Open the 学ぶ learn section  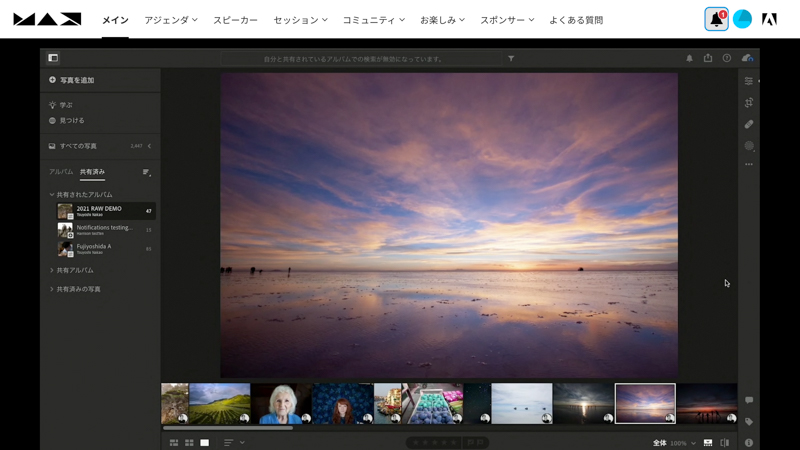click(x=61, y=105)
